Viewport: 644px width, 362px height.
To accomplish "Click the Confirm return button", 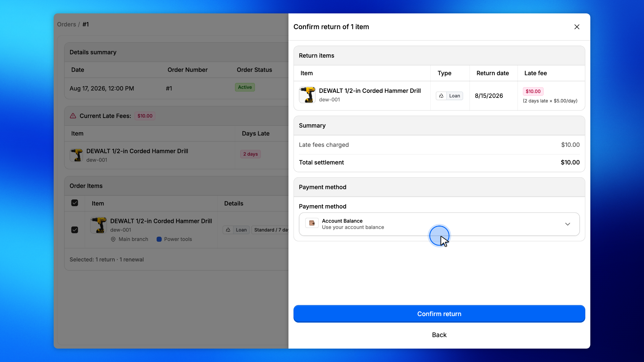I will [x=439, y=314].
